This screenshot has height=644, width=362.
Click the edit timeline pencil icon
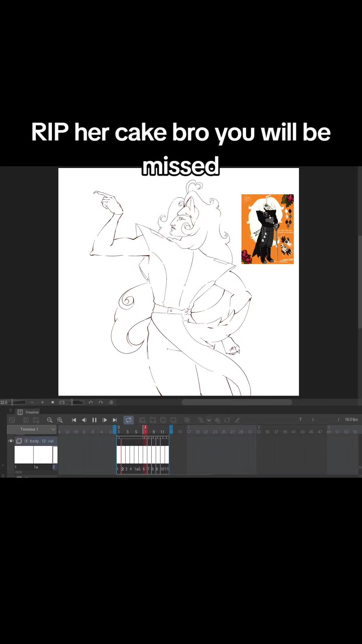[x=238, y=420]
